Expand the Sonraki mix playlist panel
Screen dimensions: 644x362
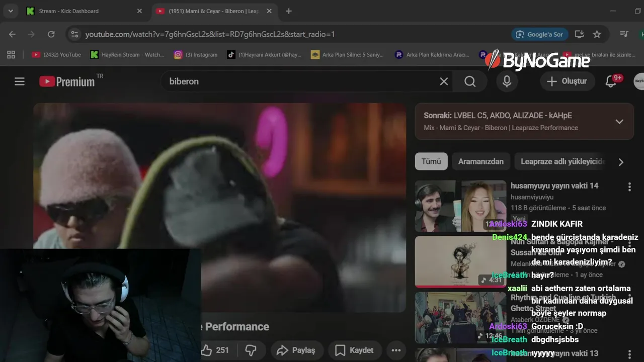619,122
